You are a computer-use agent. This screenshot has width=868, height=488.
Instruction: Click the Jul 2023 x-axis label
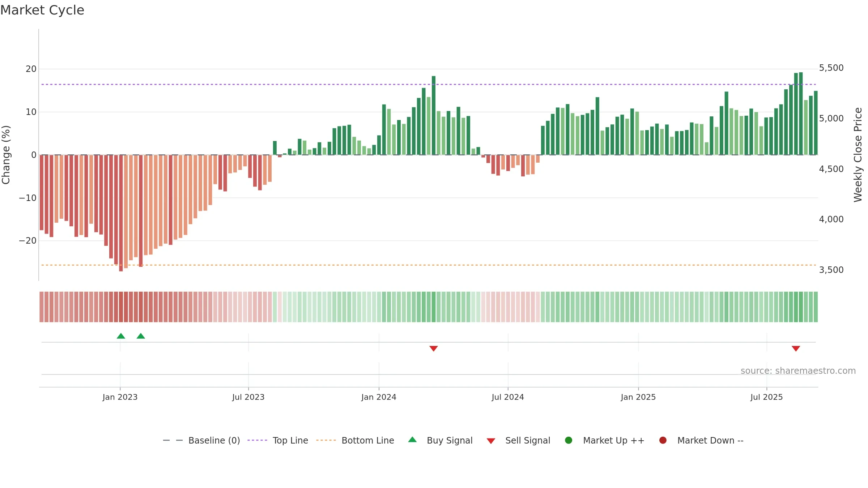coord(248,397)
